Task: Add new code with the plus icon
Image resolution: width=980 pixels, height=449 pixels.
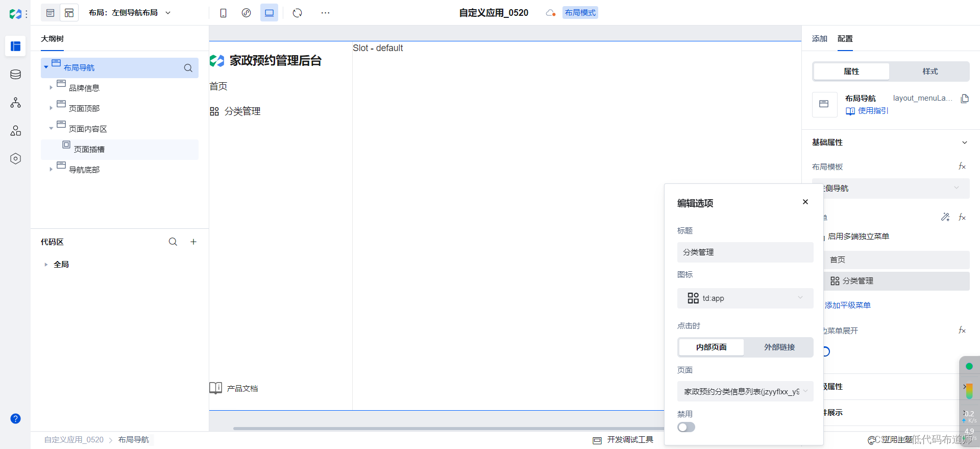Action: [x=193, y=242]
